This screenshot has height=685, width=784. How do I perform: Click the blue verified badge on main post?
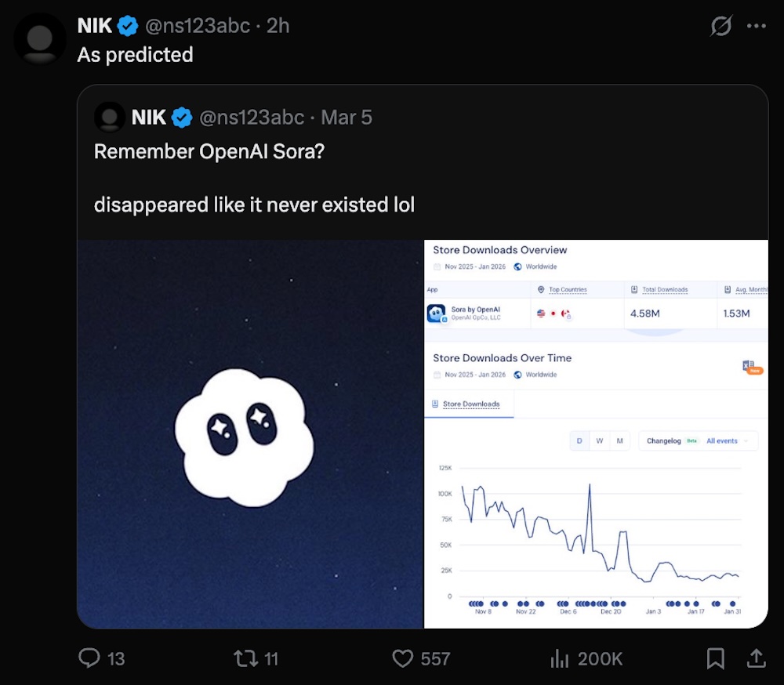128,26
